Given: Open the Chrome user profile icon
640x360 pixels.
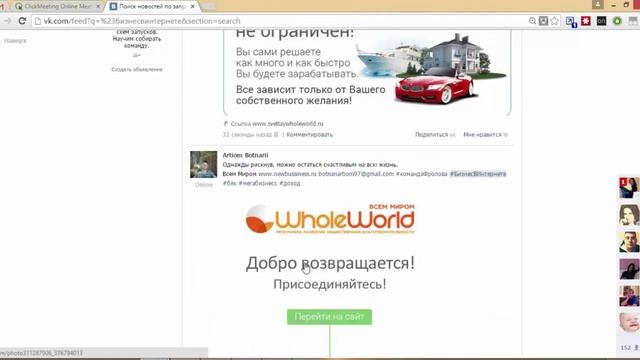Looking at the screenshot, I should [598, 4].
